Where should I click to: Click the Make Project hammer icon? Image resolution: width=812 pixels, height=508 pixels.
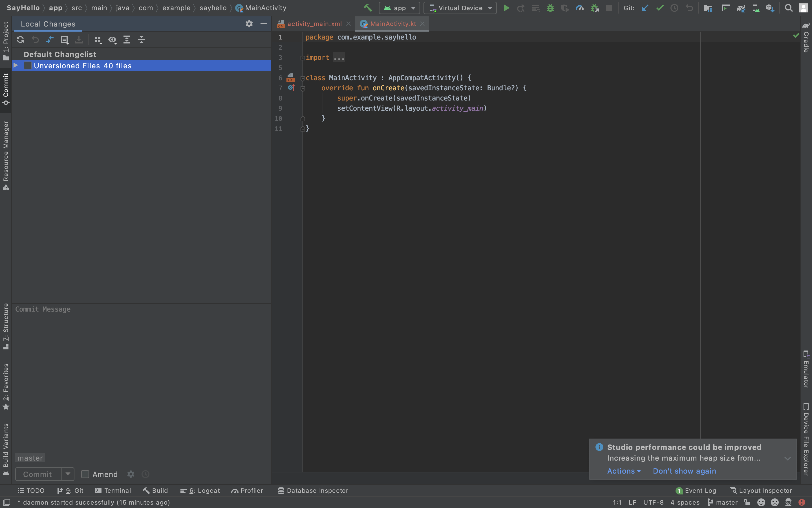(368, 8)
